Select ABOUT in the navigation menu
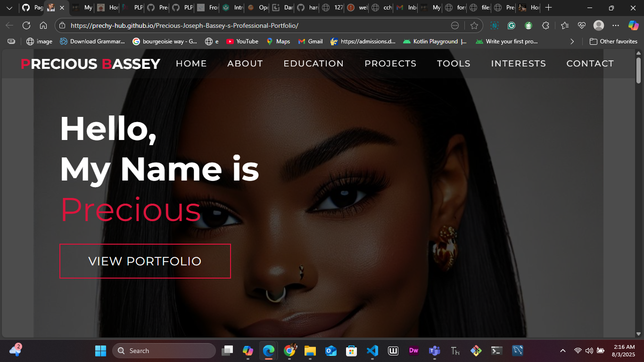This screenshot has width=644, height=362. coord(245,63)
